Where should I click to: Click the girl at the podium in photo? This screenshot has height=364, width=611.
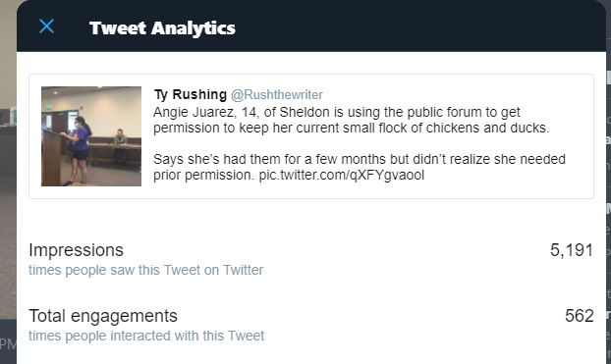click(80, 150)
